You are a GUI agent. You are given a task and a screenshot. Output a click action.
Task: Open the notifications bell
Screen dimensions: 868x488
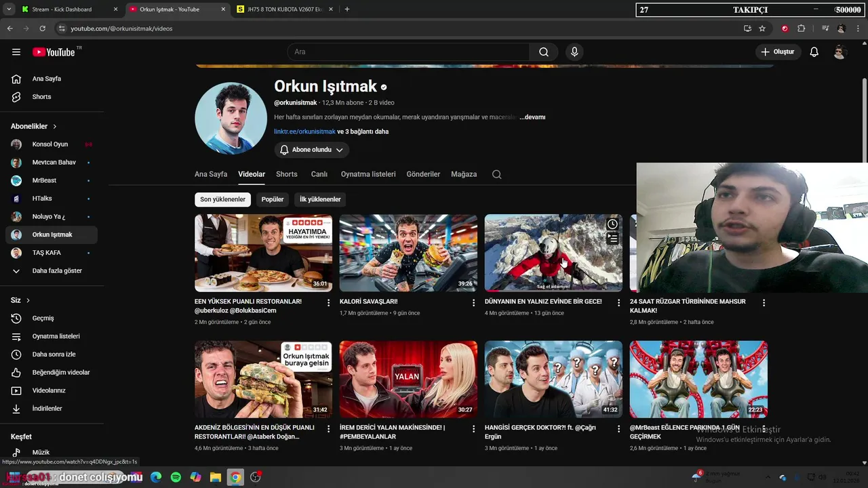pyautogui.click(x=814, y=52)
